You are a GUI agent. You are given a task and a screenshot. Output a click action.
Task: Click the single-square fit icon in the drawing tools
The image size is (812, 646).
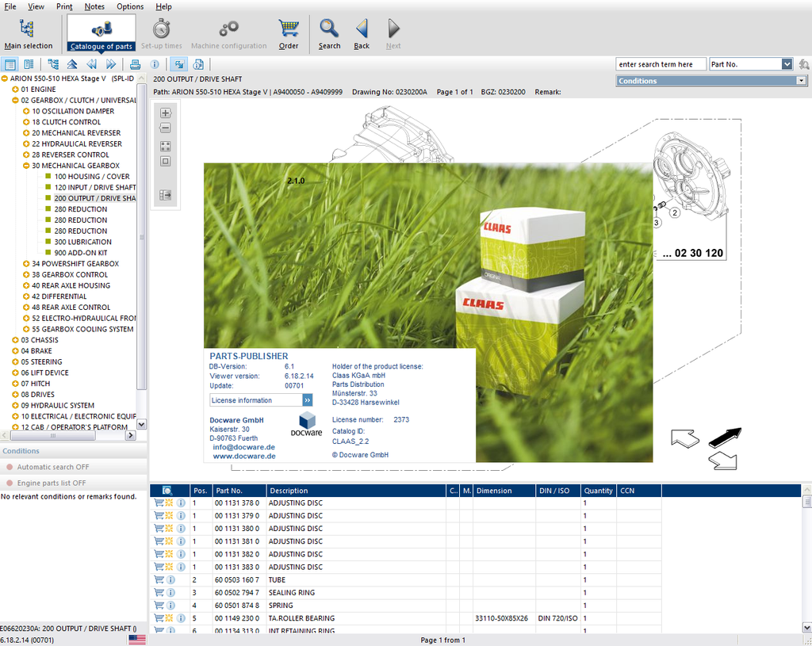point(165,162)
